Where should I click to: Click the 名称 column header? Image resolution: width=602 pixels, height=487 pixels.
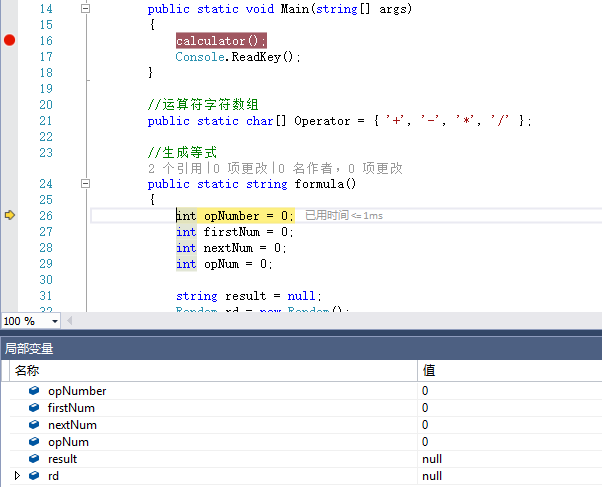pyautogui.click(x=213, y=371)
